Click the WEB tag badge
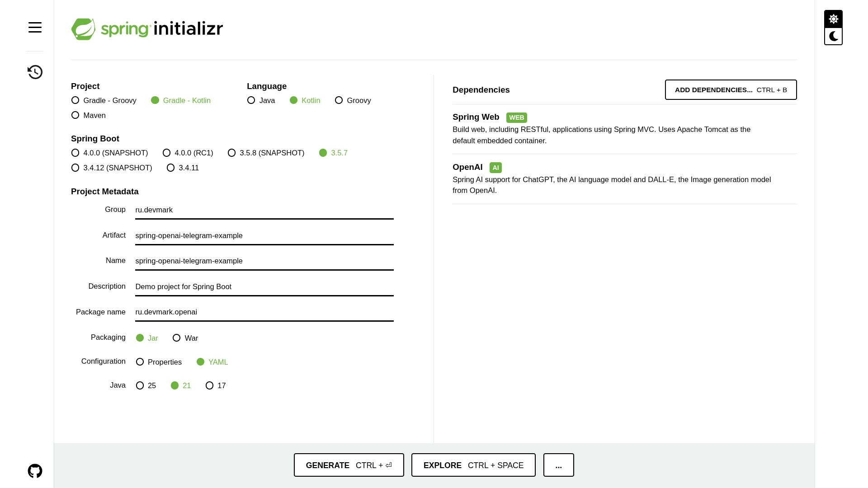This screenshot has width=868, height=488. coord(516,117)
